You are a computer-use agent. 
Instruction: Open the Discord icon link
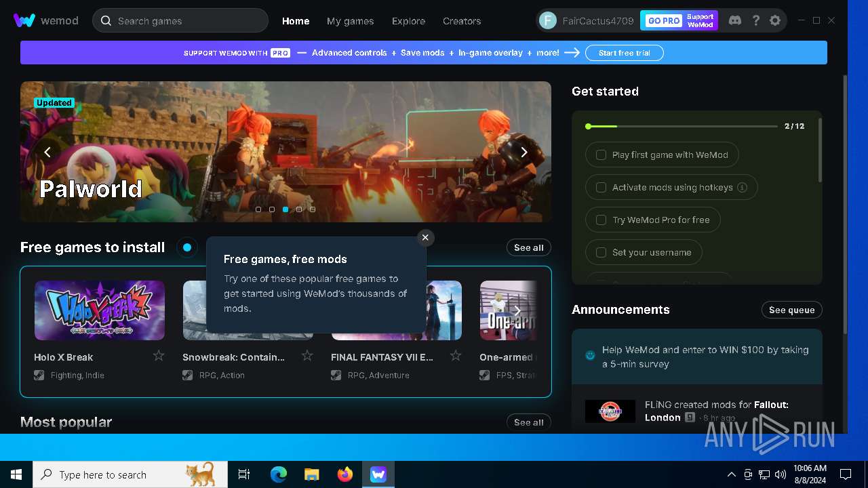click(x=734, y=20)
